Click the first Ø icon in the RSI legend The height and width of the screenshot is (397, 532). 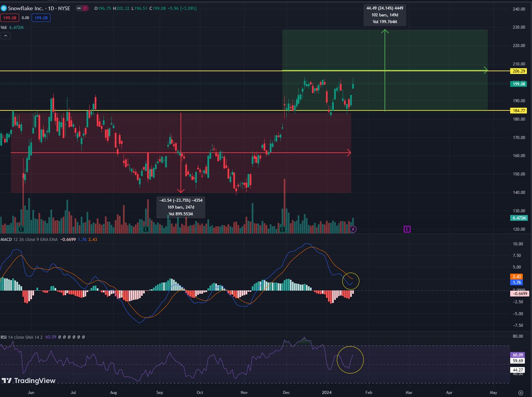[x=59, y=337]
